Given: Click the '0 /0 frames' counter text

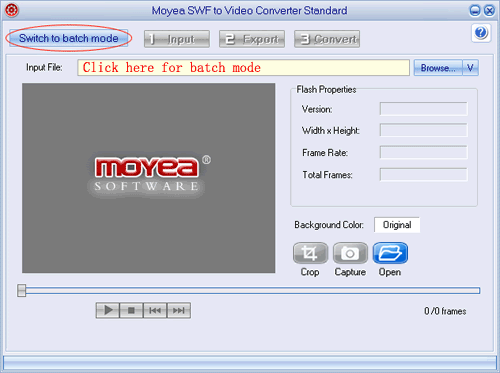Looking at the screenshot, I should coord(445,311).
